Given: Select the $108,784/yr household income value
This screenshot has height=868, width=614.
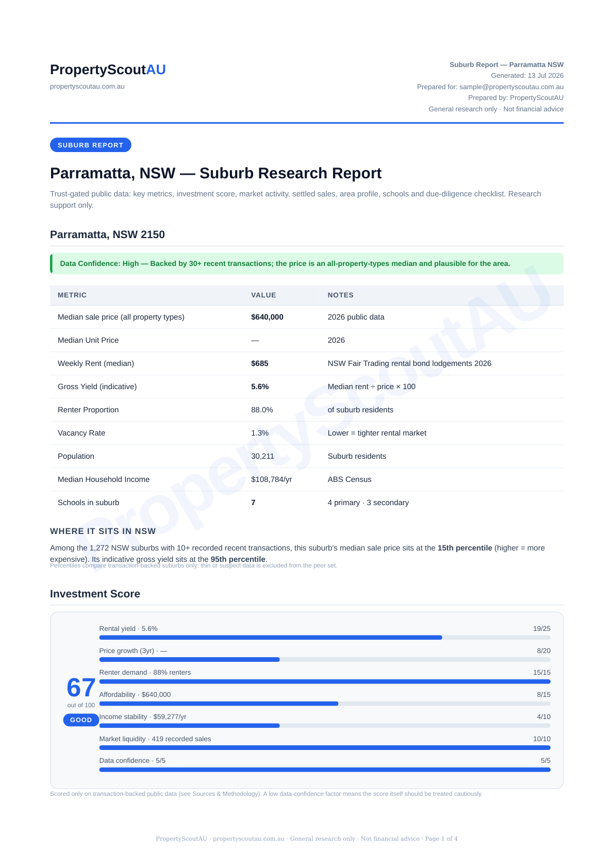Looking at the screenshot, I should (272, 479).
